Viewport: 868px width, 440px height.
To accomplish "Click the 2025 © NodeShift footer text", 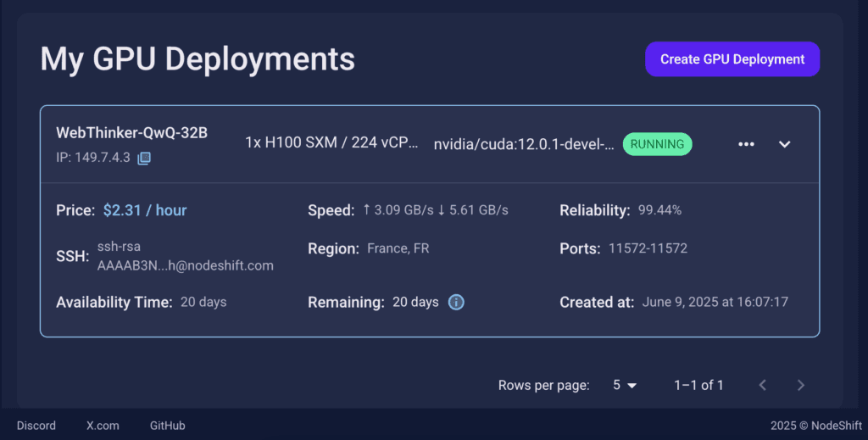I will pyautogui.click(x=816, y=426).
